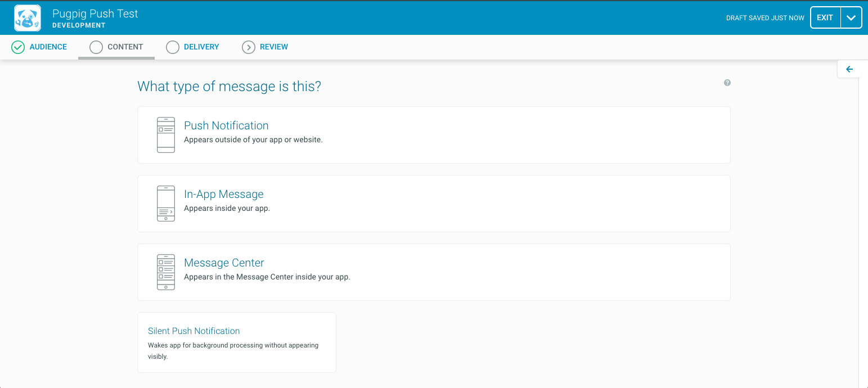Click 'Appears outside of your app or website.' text

tap(253, 139)
